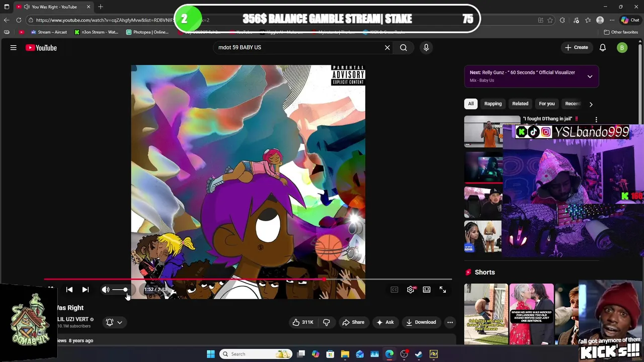Open the account avatar 'B' menu
644x362 pixels.
622,48
